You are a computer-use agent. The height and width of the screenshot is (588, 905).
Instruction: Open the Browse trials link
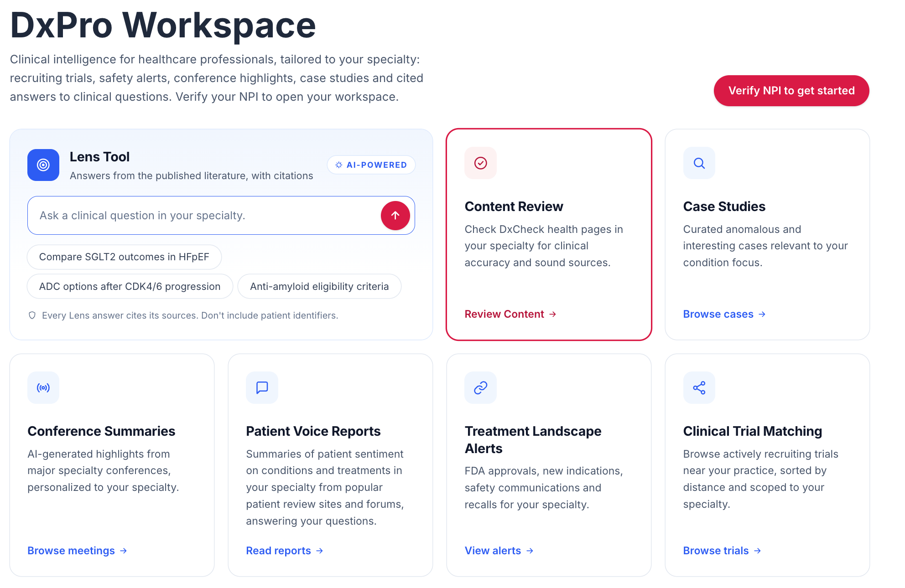pyautogui.click(x=722, y=551)
